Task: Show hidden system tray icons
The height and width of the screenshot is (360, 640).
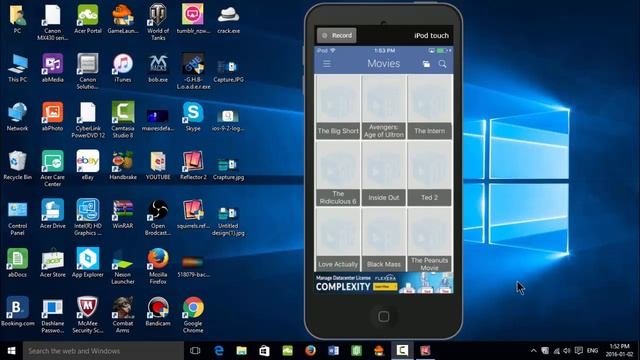Action: (533, 351)
